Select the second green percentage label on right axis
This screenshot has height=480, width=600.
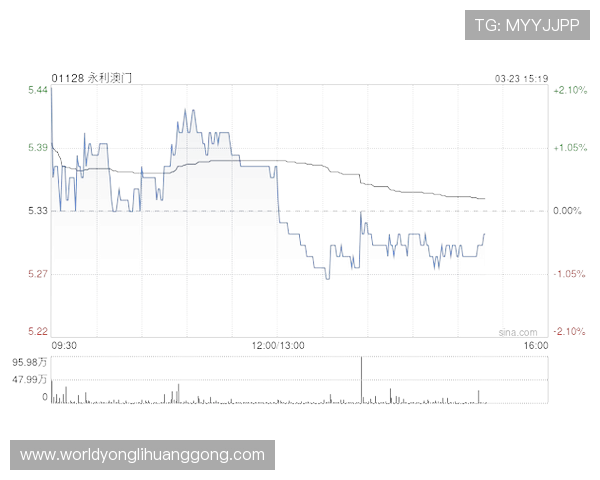(569, 148)
